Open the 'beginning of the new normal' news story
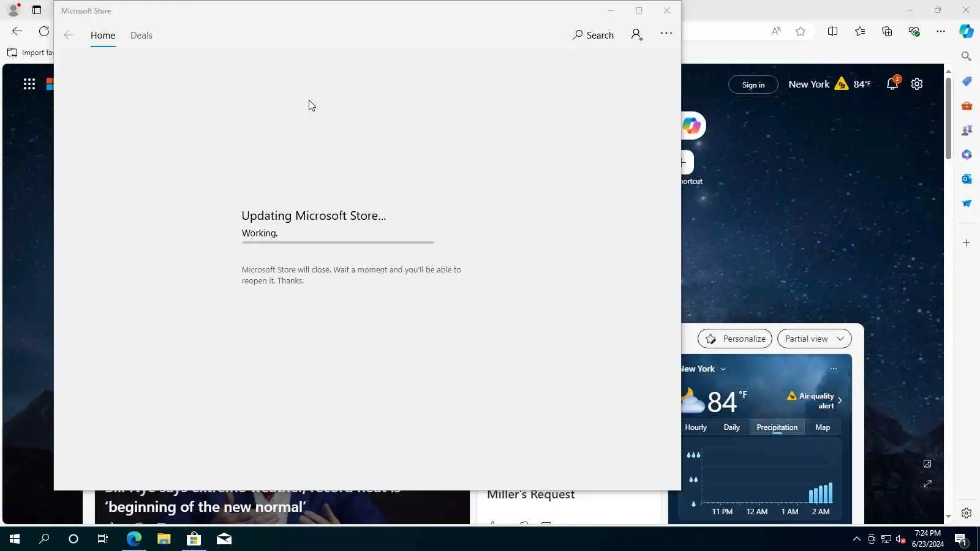Image resolution: width=980 pixels, height=551 pixels. click(205, 506)
